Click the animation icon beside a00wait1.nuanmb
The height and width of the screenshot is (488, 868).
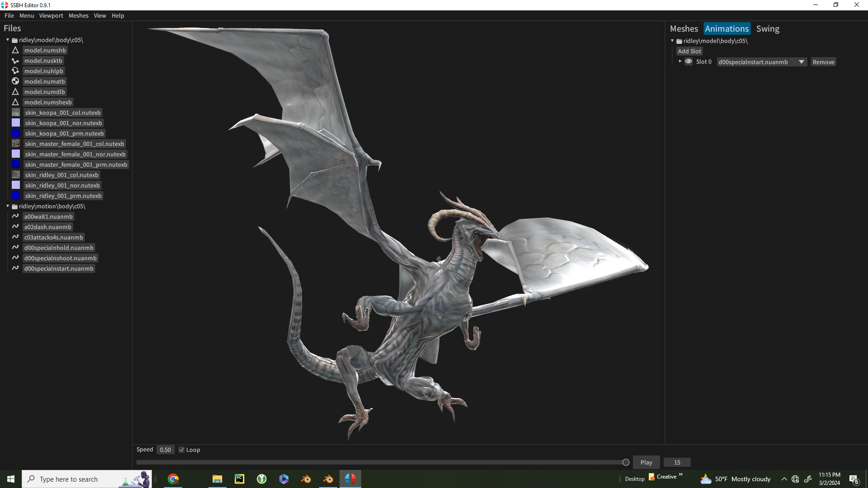click(x=15, y=216)
